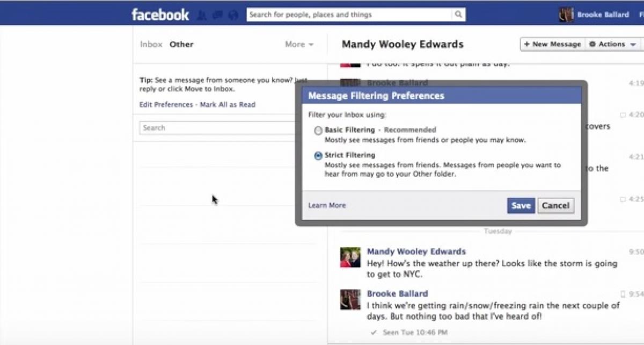Click the search magnifier icon
The image size is (644, 345).
tap(458, 15)
